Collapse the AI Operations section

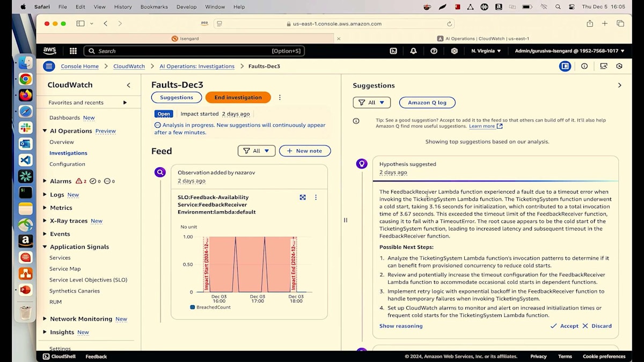pyautogui.click(x=45, y=131)
